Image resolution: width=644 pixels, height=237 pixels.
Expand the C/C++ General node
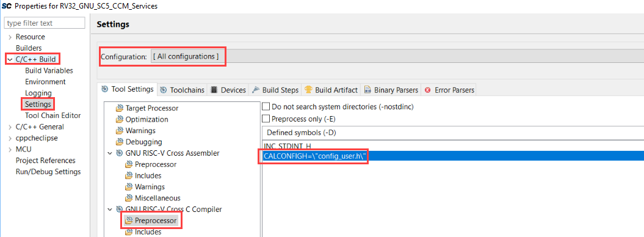pyautogui.click(x=10, y=127)
